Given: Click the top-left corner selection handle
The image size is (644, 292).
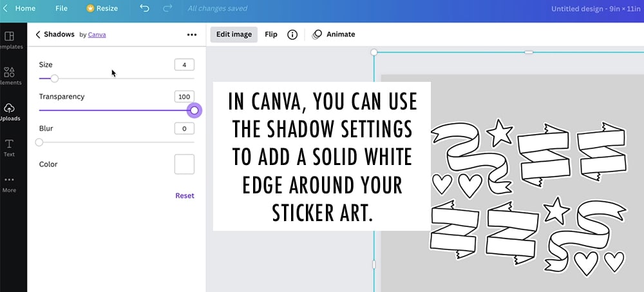Looking at the screenshot, I should pyautogui.click(x=374, y=52).
